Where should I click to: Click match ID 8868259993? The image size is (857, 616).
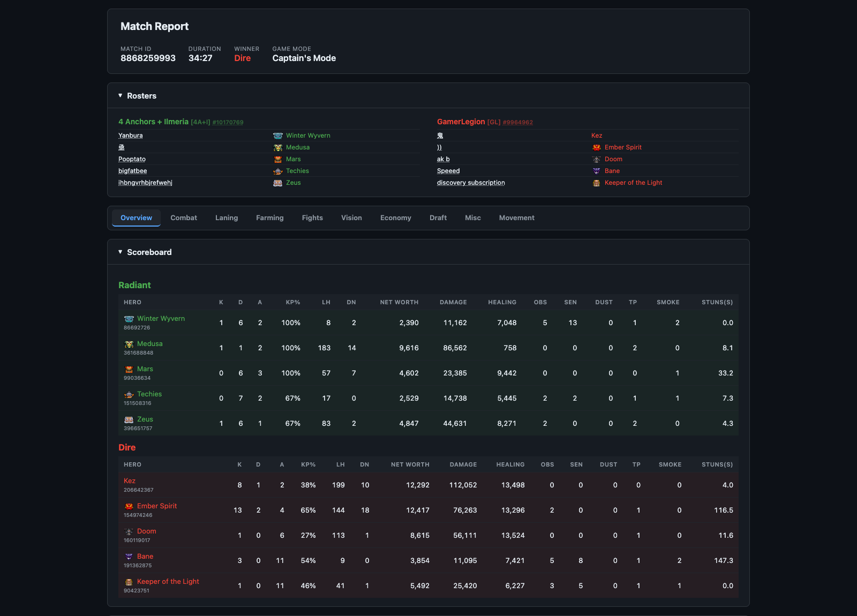click(148, 58)
